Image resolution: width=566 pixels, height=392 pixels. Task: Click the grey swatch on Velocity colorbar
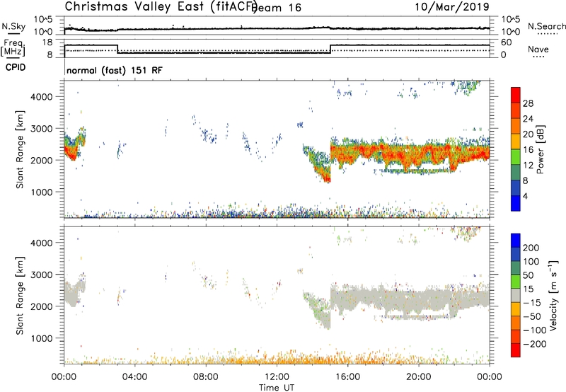coord(516,296)
